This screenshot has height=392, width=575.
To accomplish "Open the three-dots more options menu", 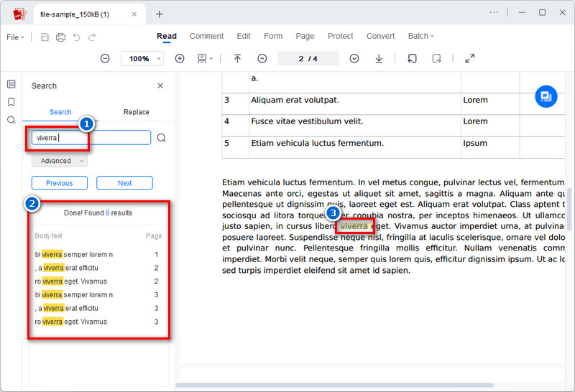I will click(494, 12).
